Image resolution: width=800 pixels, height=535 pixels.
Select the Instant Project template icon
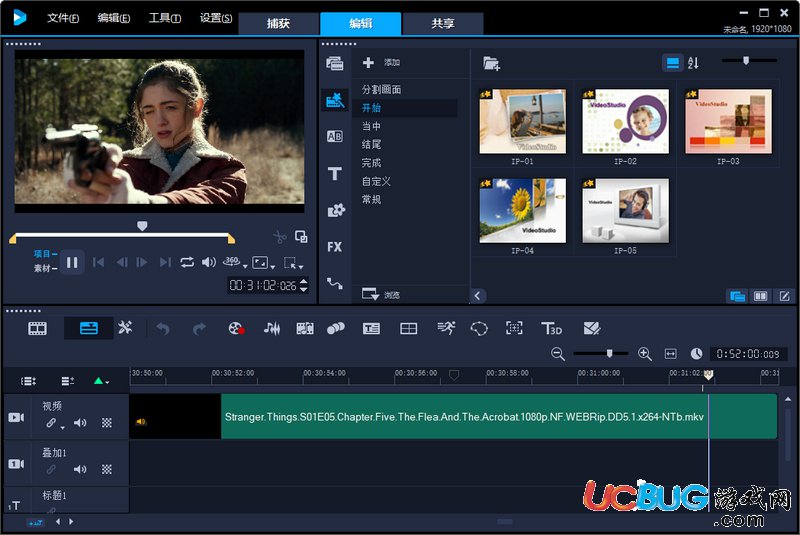point(335,99)
